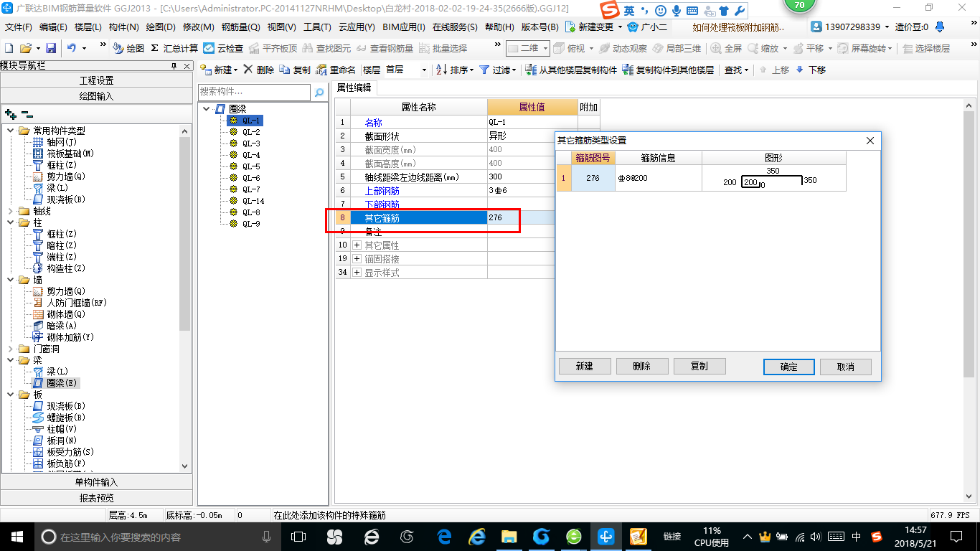
Task: Click the search magnifier icon in component list
Action: point(319,92)
